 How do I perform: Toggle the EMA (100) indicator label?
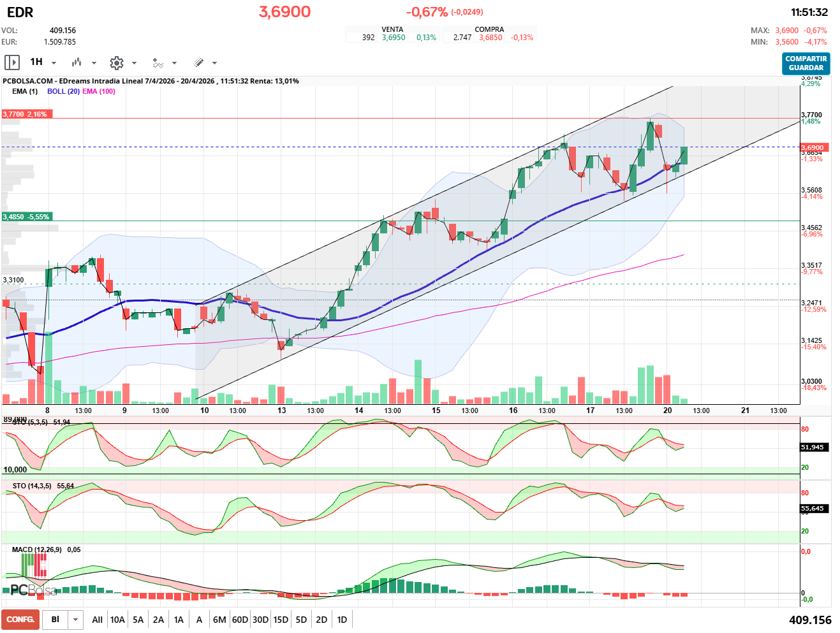(99, 91)
